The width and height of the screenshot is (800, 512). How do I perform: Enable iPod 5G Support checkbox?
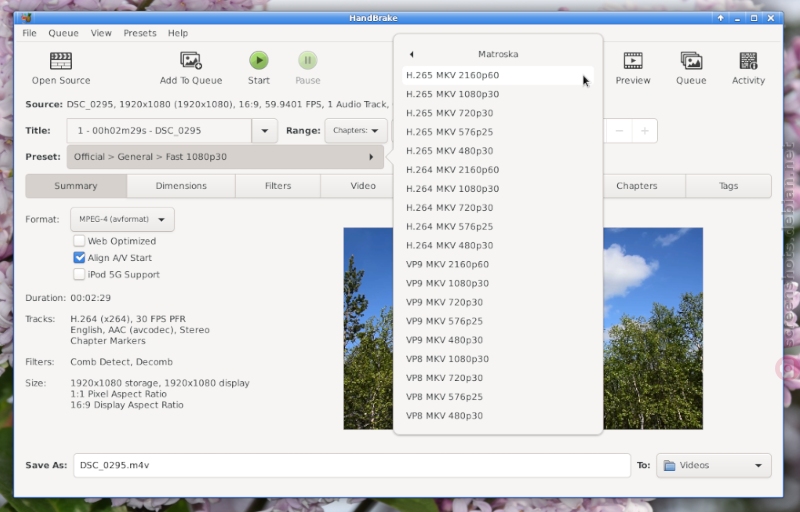[x=79, y=274]
